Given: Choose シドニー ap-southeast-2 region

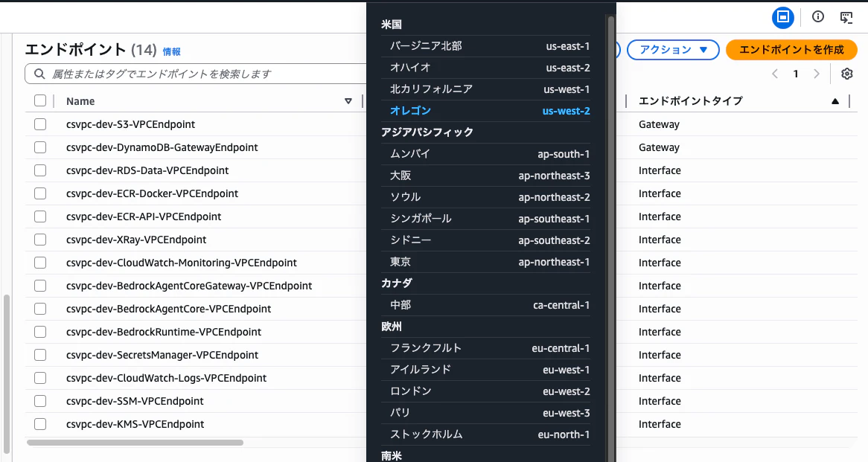Looking at the screenshot, I should pos(485,240).
